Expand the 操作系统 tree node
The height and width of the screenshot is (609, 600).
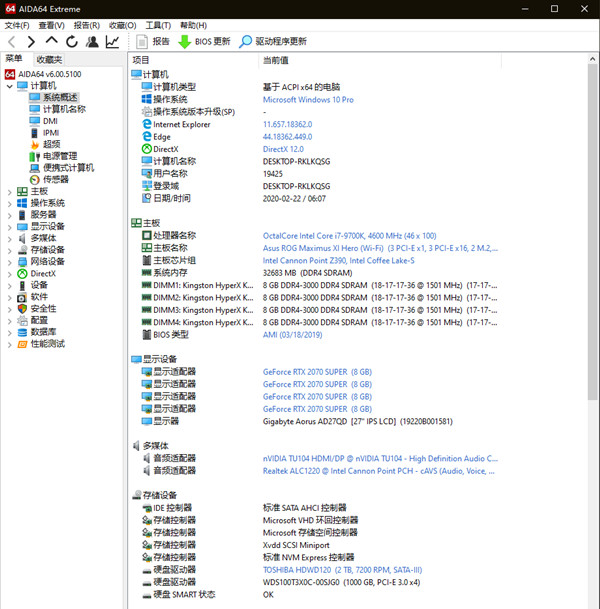(x=9, y=204)
